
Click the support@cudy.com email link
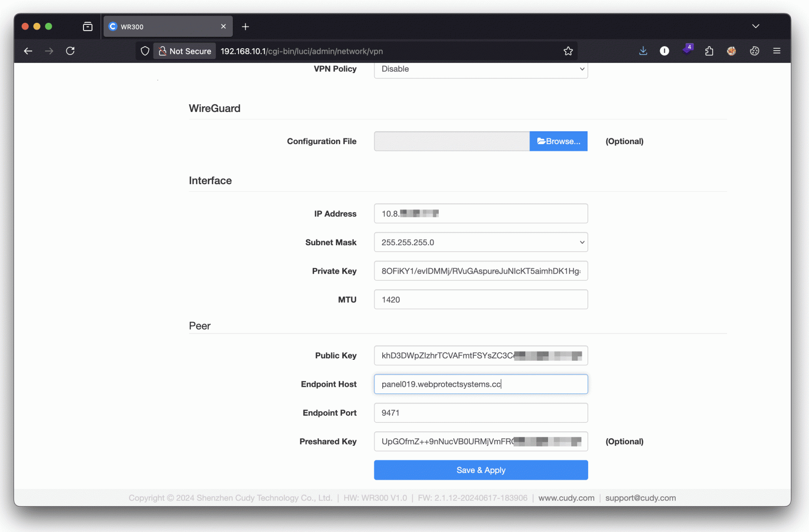(640, 498)
